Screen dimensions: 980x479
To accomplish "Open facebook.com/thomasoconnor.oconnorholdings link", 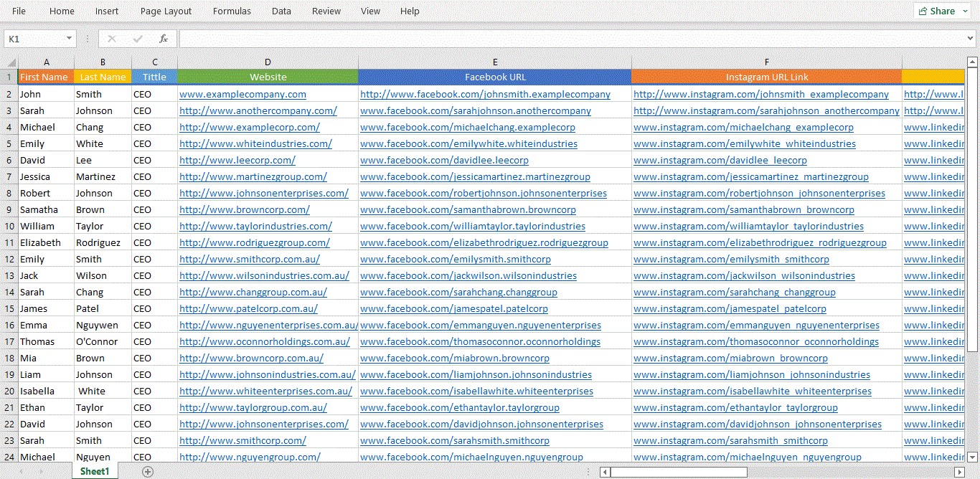I will (x=480, y=341).
